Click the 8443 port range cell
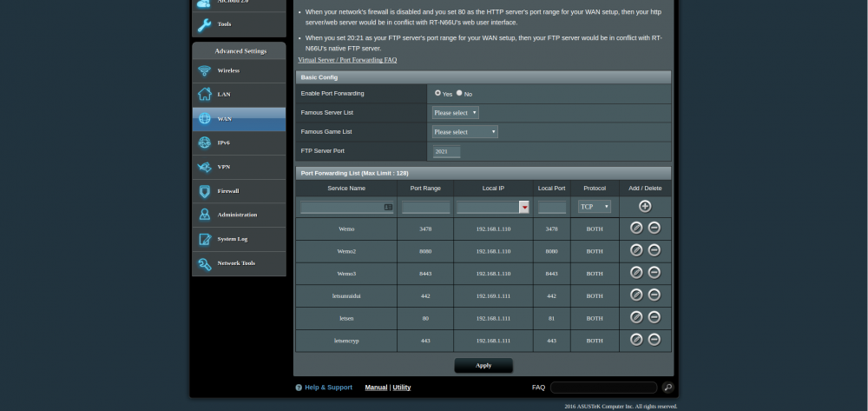This screenshot has height=411, width=868. point(425,274)
